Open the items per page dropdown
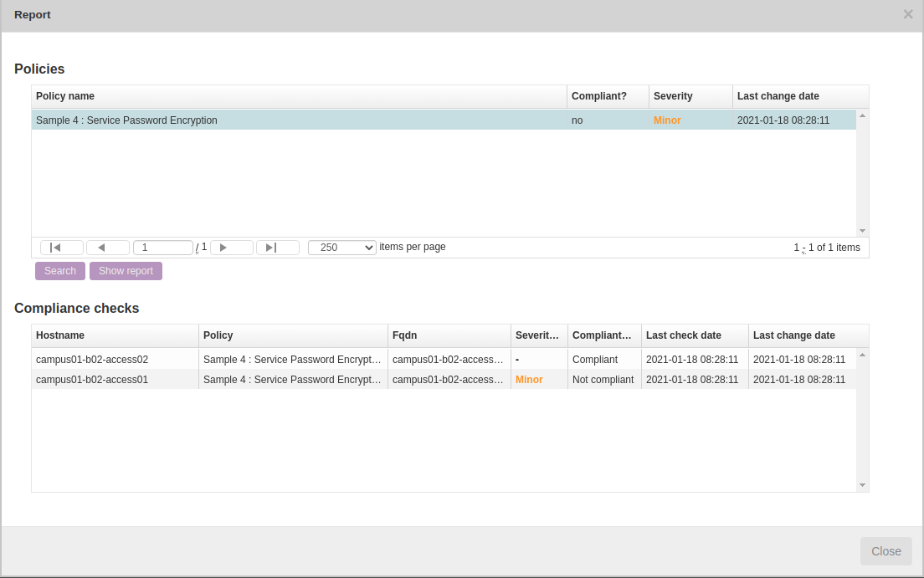This screenshot has height=578, width=924. click(x=341, y=248)
